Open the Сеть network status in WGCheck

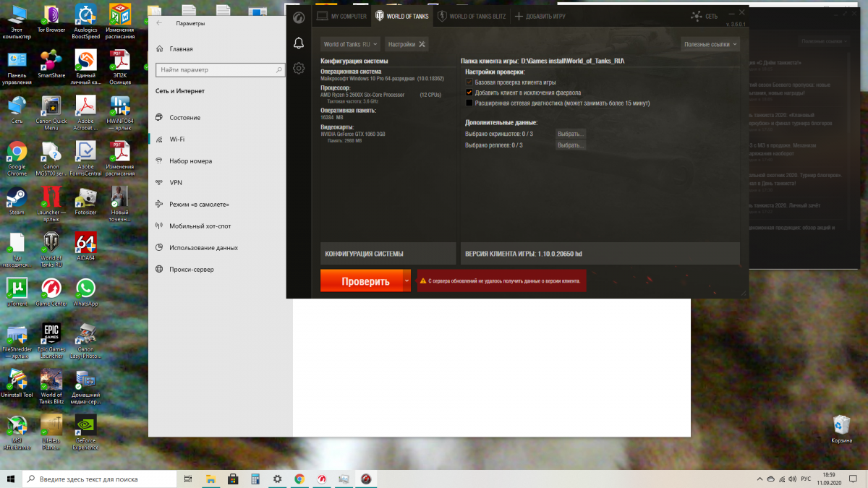(705, 16)
